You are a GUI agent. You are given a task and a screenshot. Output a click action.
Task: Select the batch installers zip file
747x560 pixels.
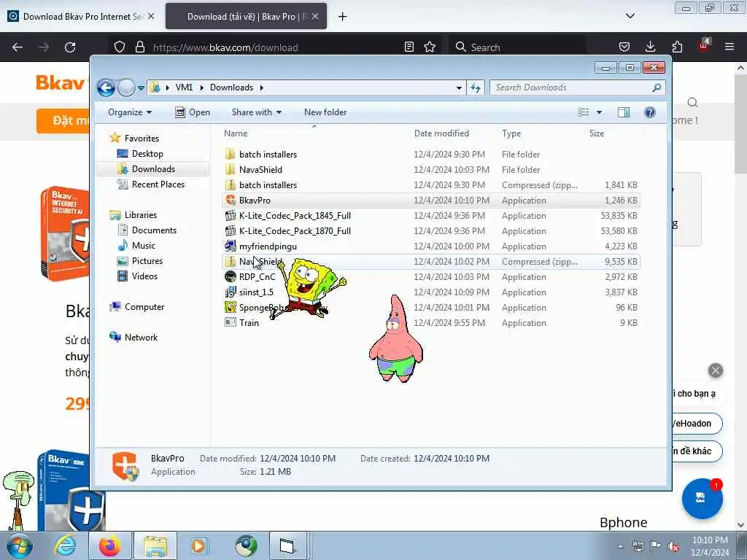coord(430,184)
